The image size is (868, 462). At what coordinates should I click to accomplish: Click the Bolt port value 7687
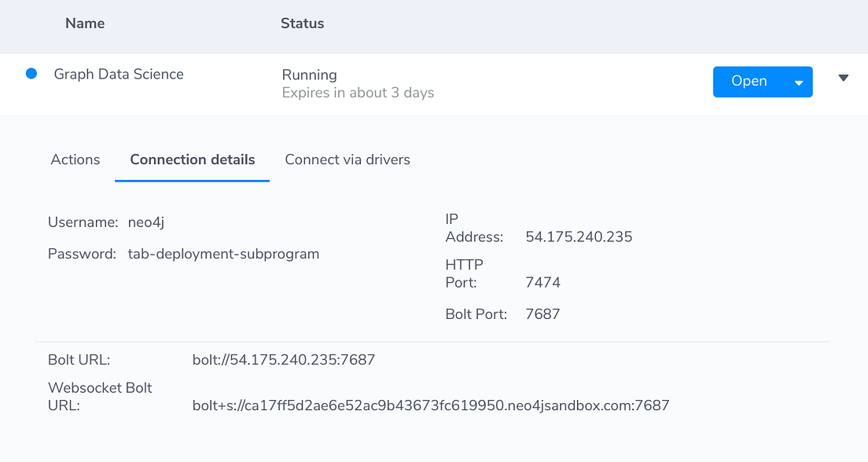[542, 314]
